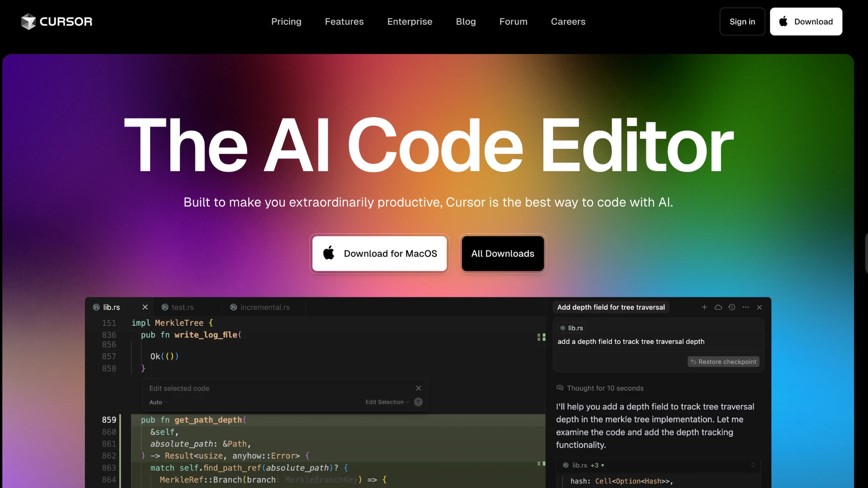Open the All Downloads button
Viewport: 868px width, 488px height.
coord(503,253)
